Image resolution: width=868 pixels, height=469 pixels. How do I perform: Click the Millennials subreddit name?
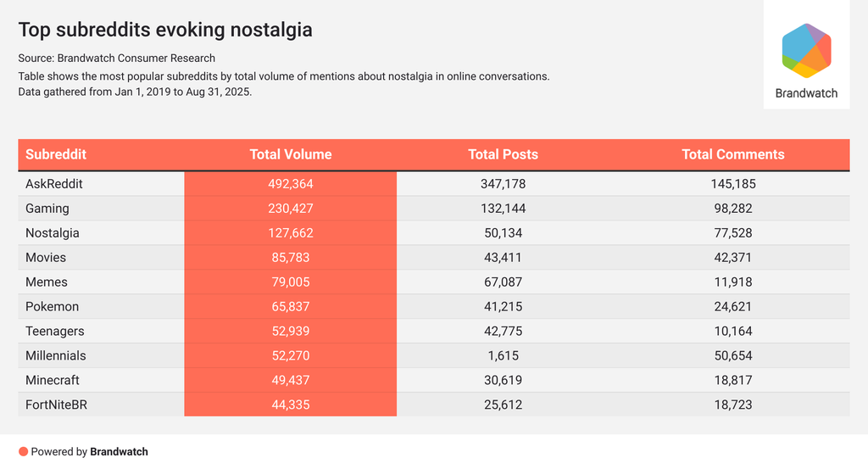pyautogui.click(x=56, y=356)
